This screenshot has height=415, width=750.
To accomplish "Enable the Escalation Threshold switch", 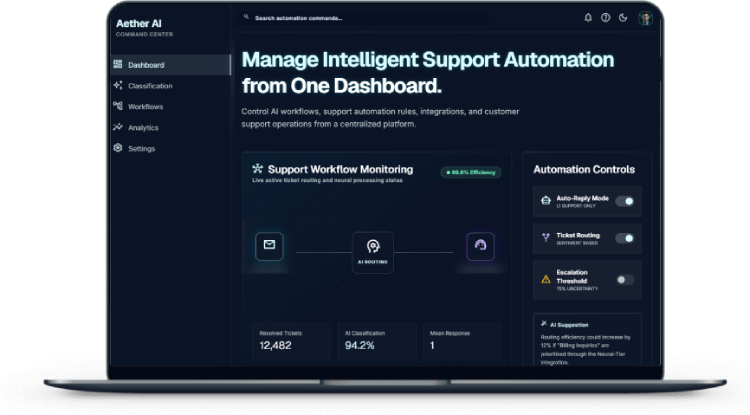I will click(x=625, y=280).
